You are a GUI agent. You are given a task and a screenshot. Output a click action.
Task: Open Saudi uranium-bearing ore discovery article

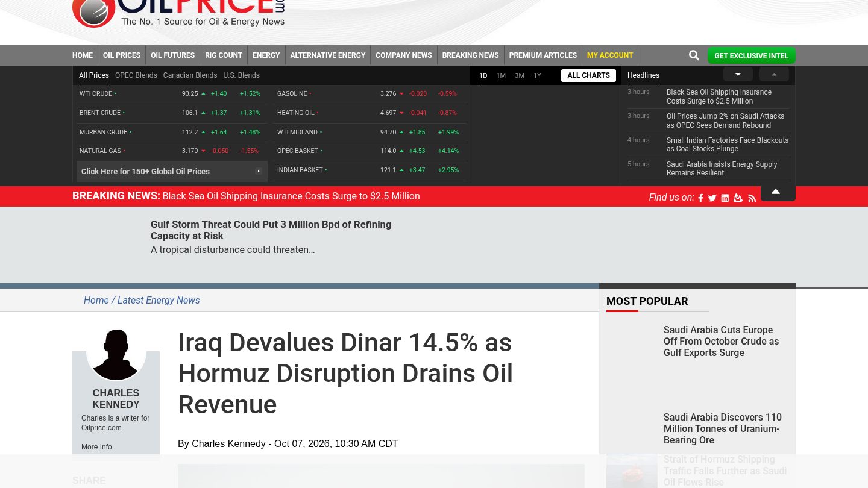click(723, 429)
